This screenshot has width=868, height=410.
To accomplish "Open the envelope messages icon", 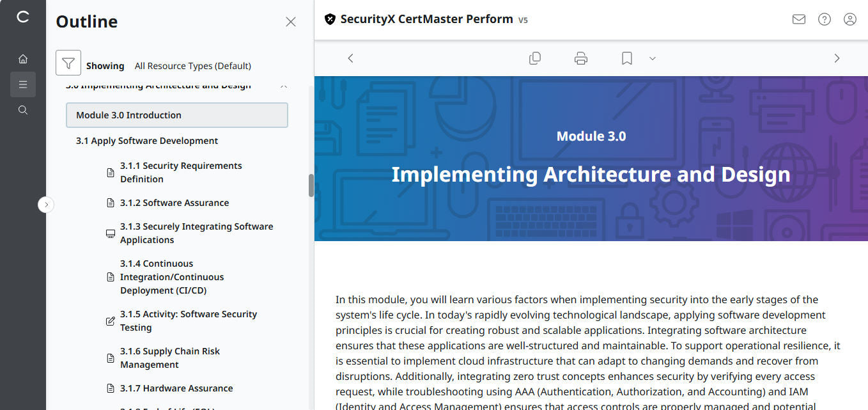I will (x=798, y=19).
